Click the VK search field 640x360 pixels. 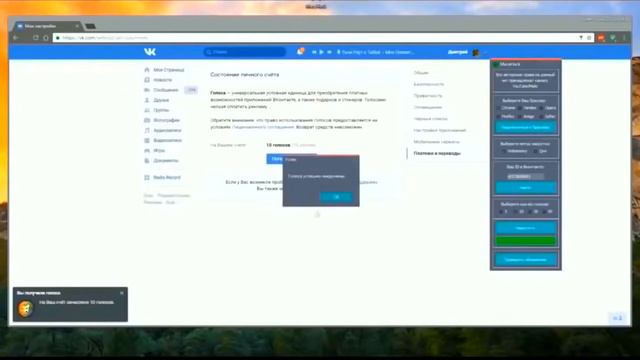click(244, 52)
